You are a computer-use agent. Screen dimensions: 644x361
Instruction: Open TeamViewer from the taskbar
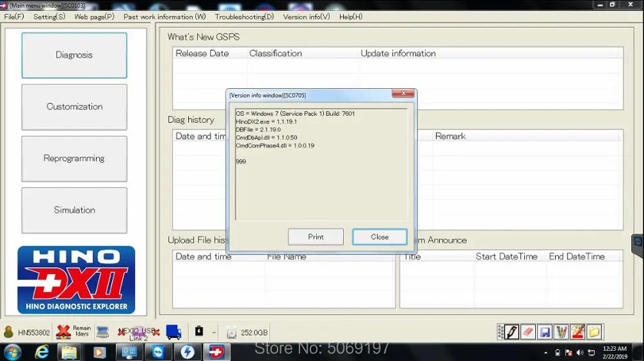coord(158,353)
